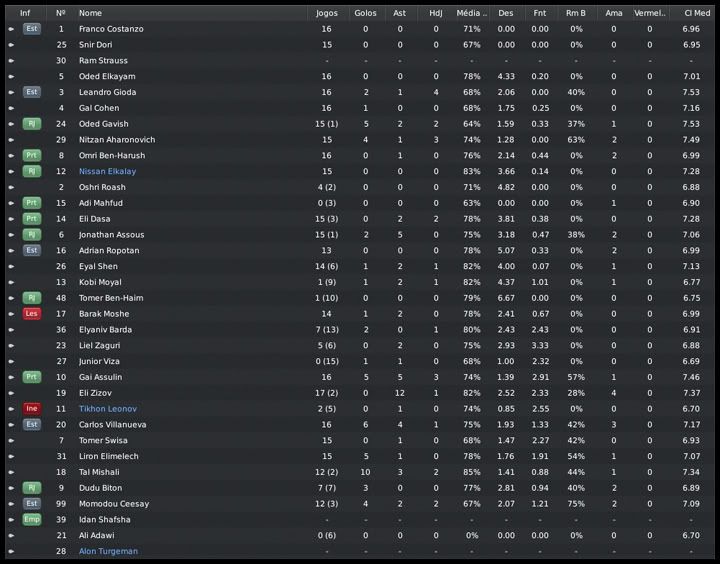Click the red Ine badge for Tikhon Leonov
This screenshot has height=564, width=720.
point(31,409)
